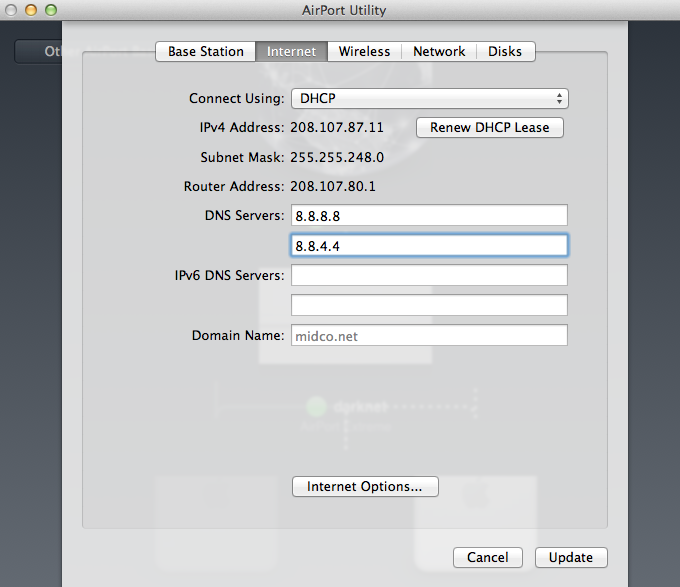Select the Subnet Mask value 255.255.248.0
The width and height of the screenshot is (680, 587).
(337, 157)
